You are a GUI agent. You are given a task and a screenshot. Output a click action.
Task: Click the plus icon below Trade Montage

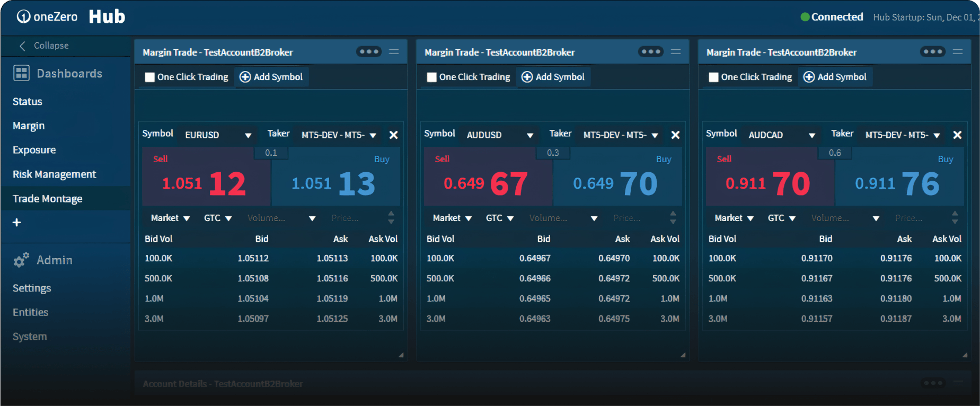17,223
